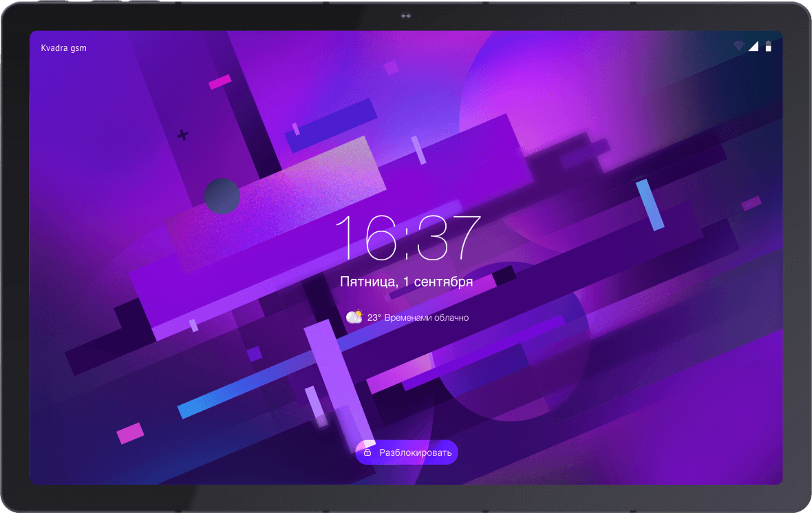Tap the small magenta bar near carrier label
This screenshot has width=812, height=513.
tap(220, 82)
